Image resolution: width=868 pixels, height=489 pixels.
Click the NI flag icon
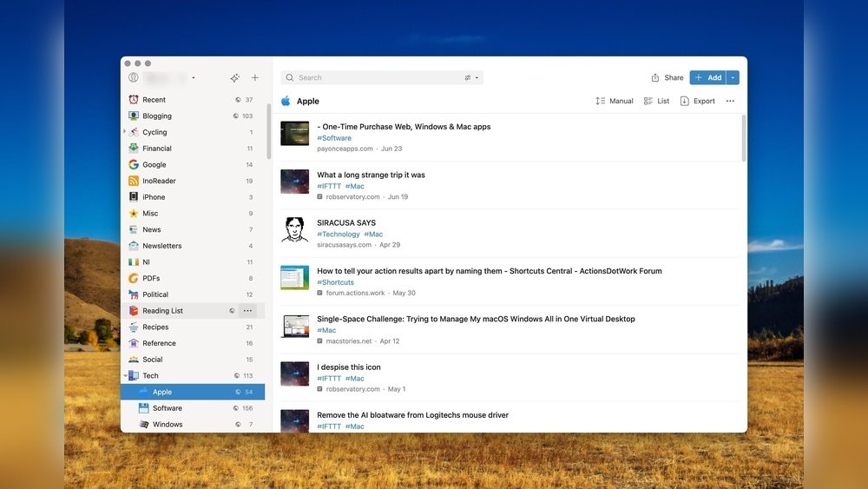pyautogui.click(x=134, y=262)
